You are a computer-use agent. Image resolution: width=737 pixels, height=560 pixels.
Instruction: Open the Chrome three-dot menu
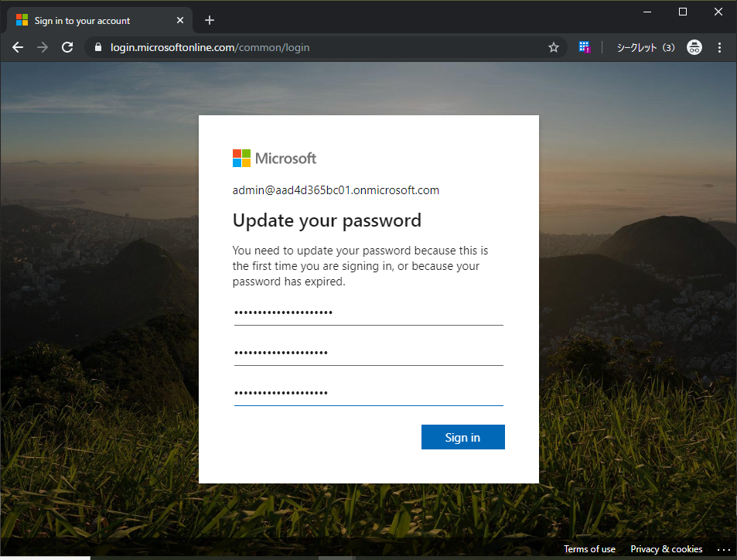pos(719,47)
